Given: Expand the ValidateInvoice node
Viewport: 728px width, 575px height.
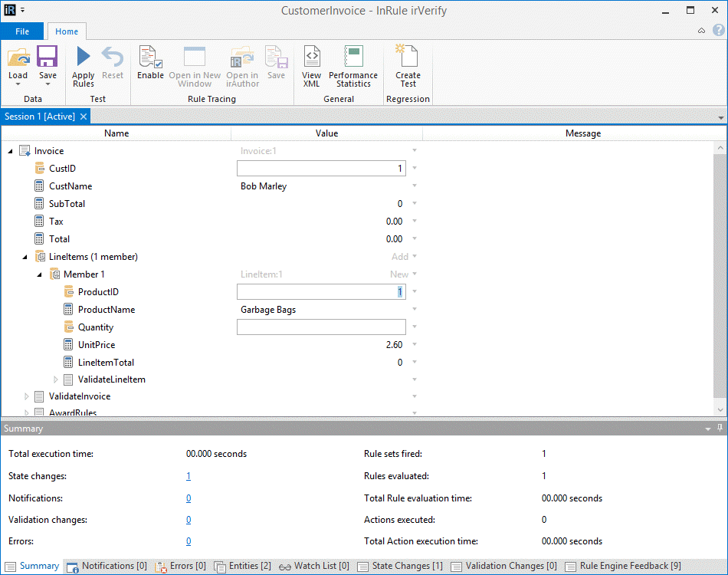Looking at the screenshot, I should tap(26, 396).
